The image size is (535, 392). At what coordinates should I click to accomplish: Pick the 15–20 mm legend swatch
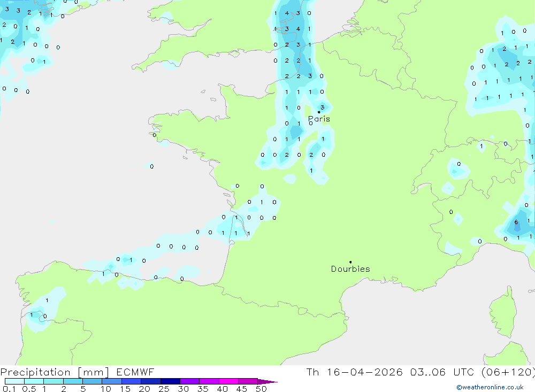pos(132,381)
